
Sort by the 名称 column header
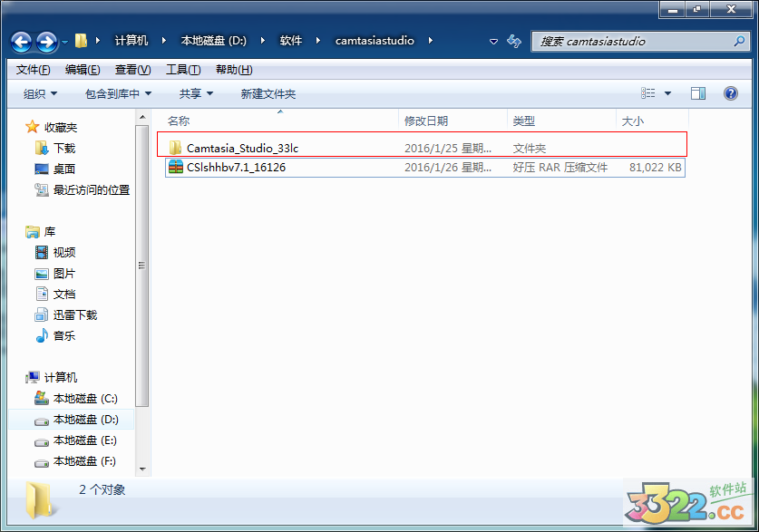pos(179,121)
